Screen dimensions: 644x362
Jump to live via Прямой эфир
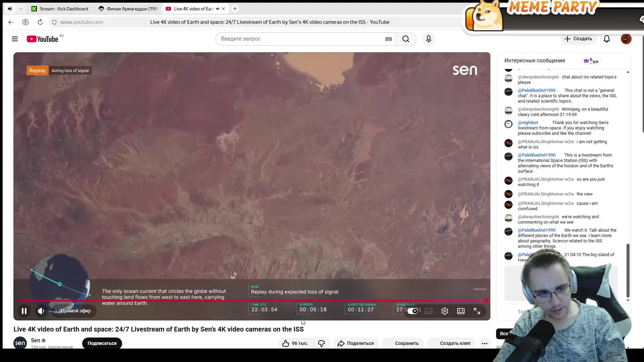click(x=73, y=311)
